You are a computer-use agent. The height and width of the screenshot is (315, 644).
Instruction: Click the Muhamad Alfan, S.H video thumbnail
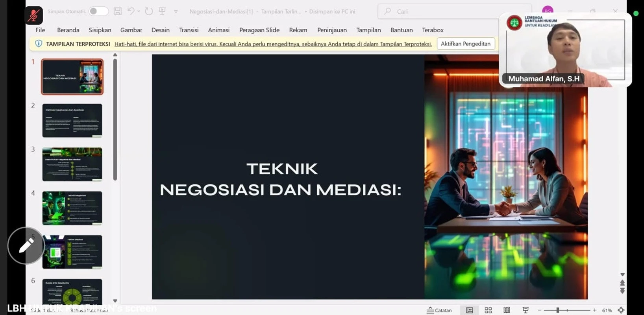pos(566,50)
